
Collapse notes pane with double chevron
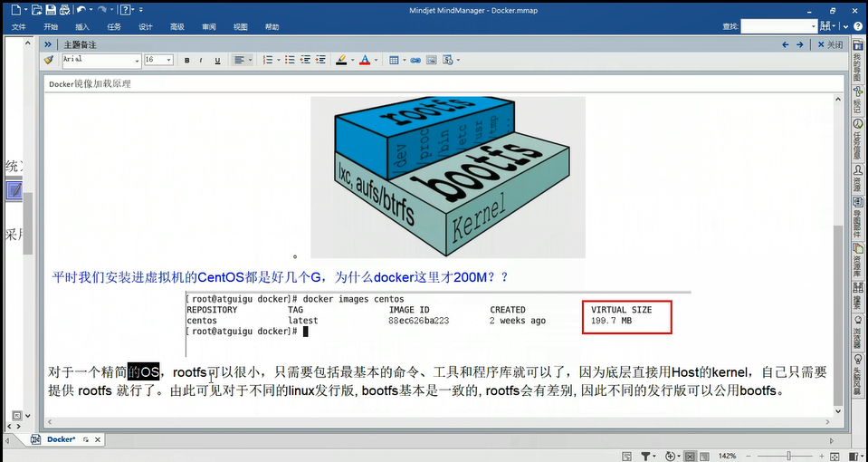tap(48, 45)
